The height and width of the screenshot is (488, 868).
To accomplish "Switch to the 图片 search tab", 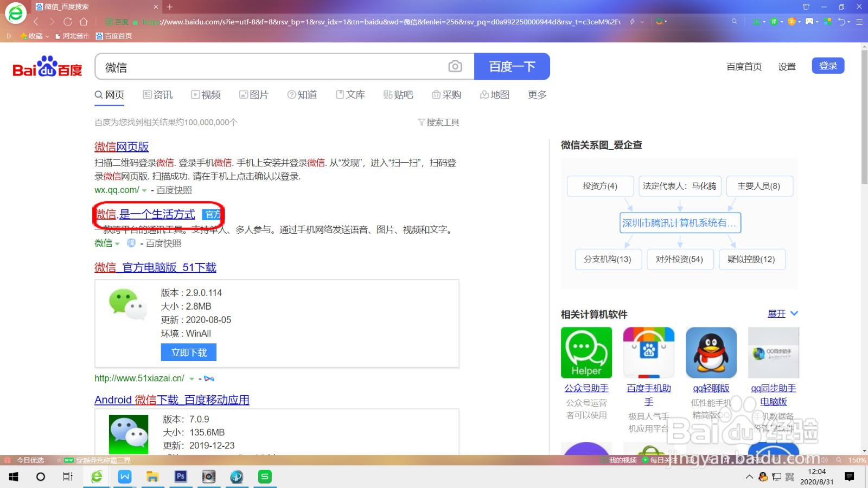I will 254,94.
